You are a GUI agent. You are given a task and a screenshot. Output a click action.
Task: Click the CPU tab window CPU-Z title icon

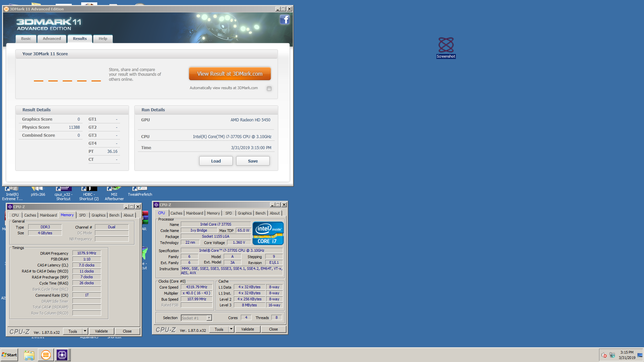coord(156,205)
